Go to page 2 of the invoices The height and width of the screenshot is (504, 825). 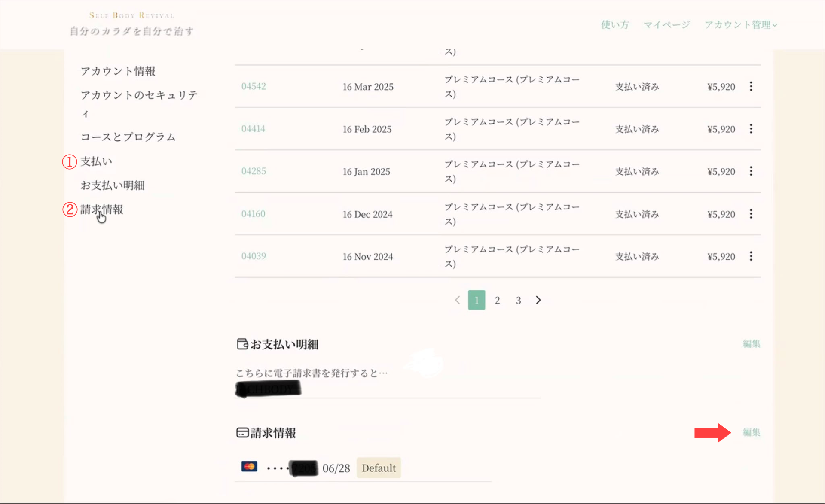pyautogui.click(x=497, y=300)
